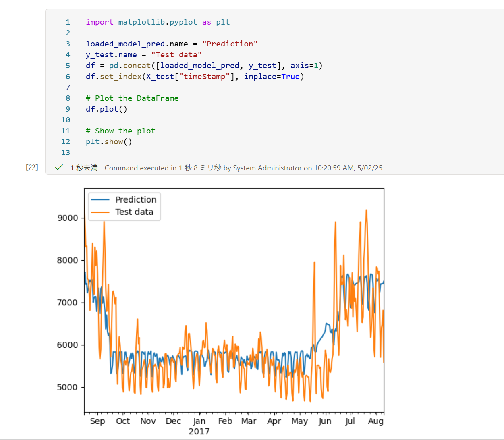The image size is (504, 440).
Task: Click the 6000 y-axis tick label
Action: coord(67,345)
